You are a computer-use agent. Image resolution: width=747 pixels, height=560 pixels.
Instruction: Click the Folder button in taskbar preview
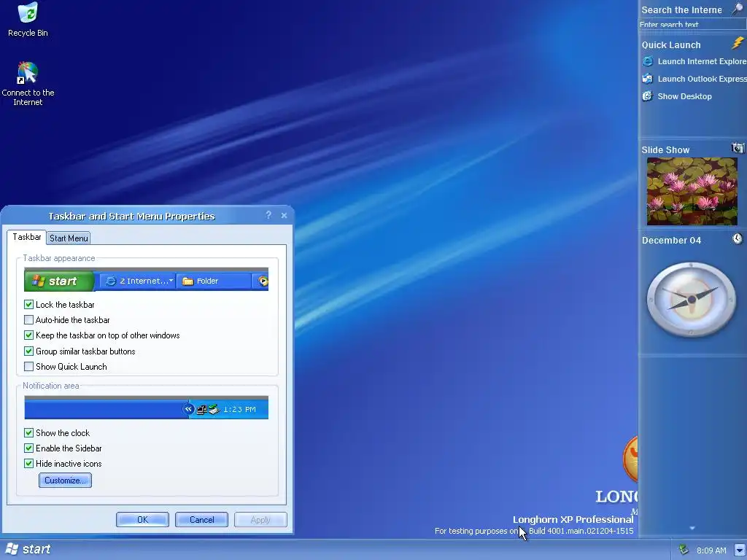click(x=214, y=281)
